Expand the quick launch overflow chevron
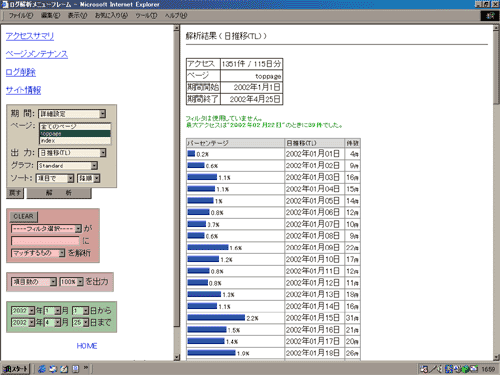 click(x=86, y=368)
